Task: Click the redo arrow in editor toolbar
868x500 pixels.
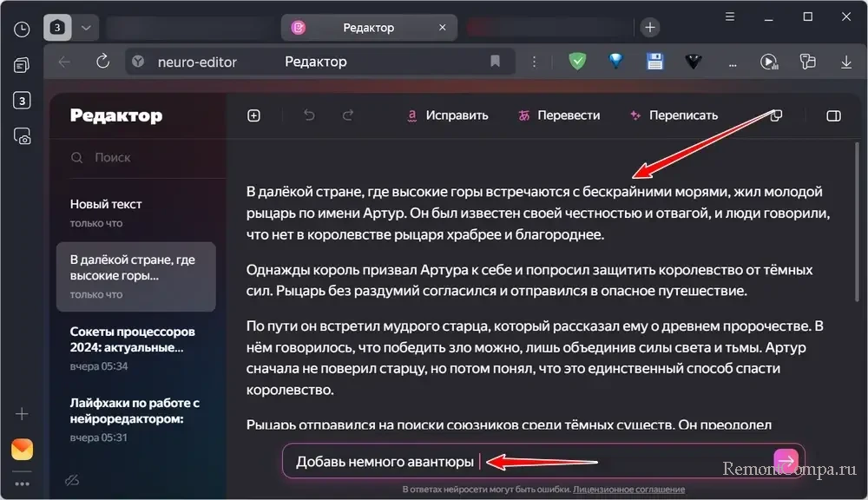Action: tap(348, 115)
